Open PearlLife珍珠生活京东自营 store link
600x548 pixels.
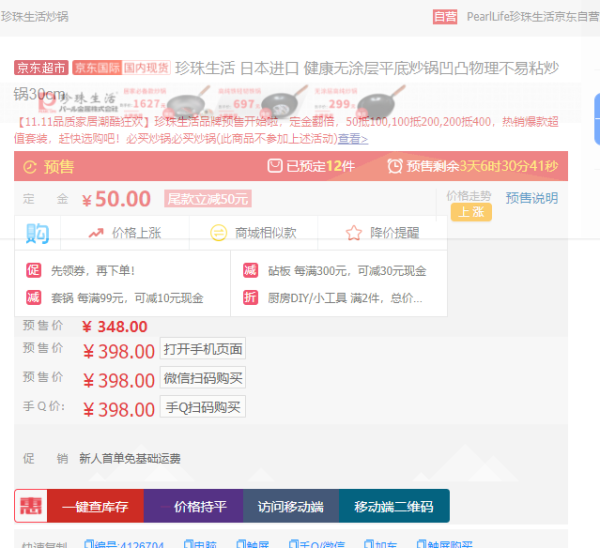[533, 17]
